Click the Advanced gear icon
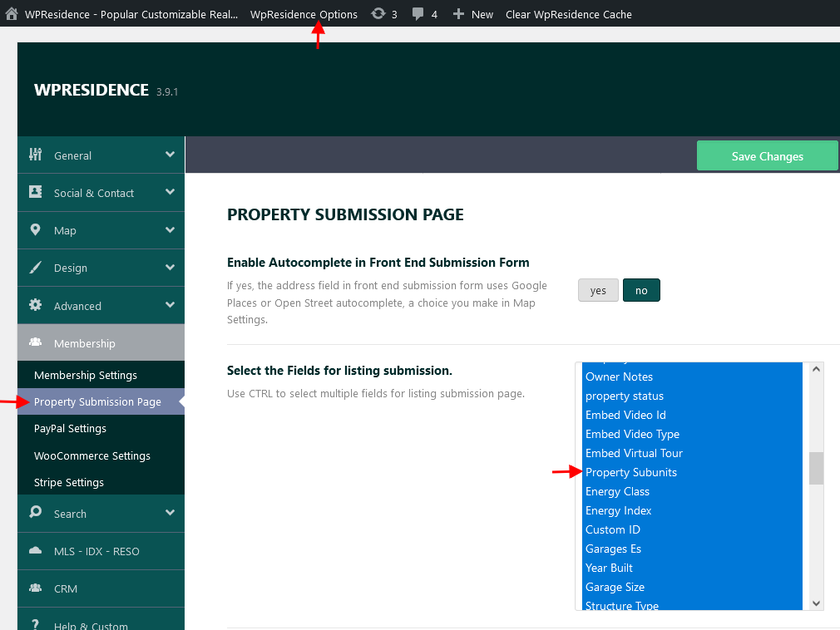The image size is (840, 630). click(36, 305)
